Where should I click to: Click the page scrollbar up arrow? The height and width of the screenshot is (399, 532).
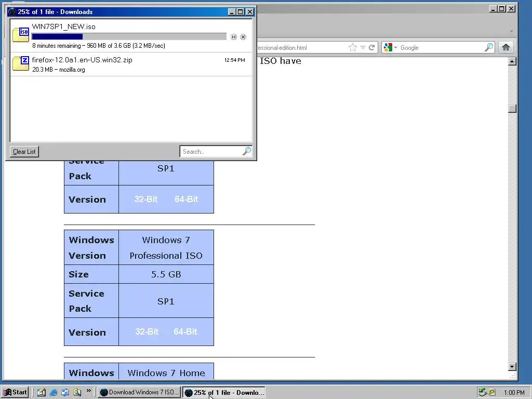[x=512, y=61]
